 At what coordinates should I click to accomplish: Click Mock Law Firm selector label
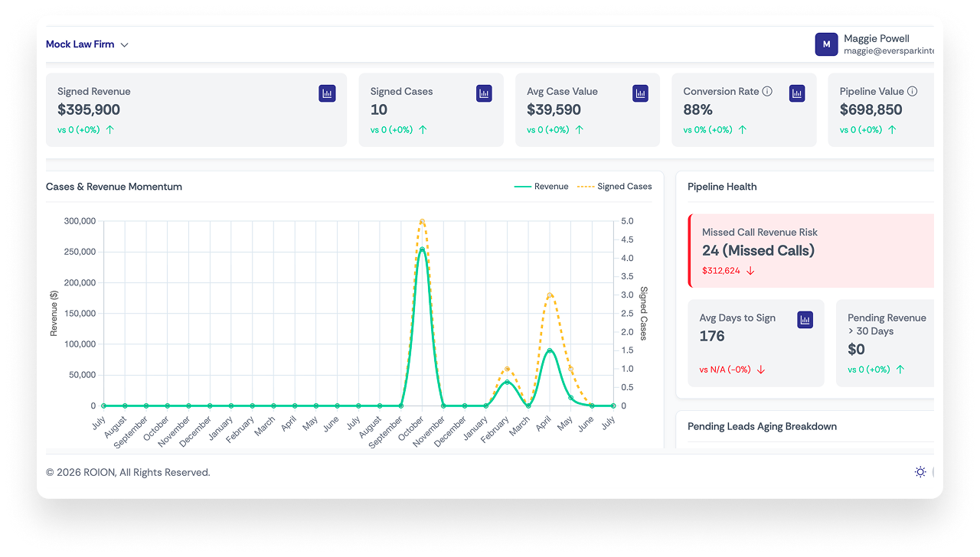click(80, 44)
